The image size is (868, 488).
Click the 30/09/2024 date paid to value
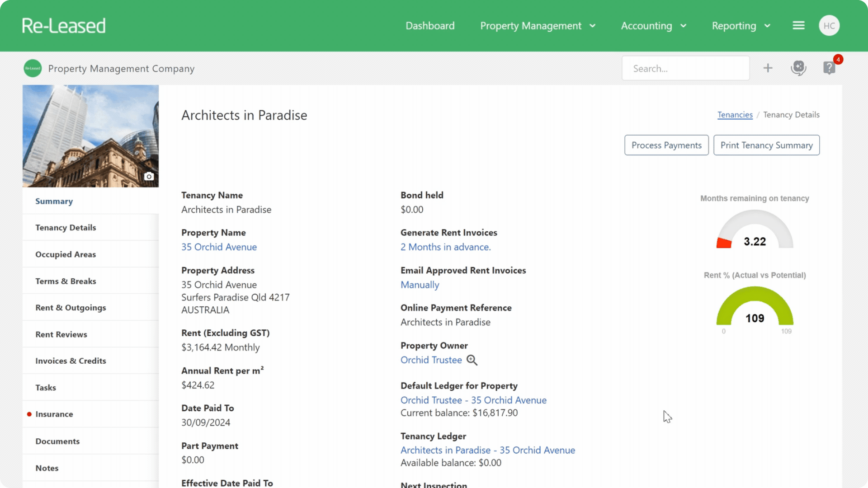tap(206, 422)
